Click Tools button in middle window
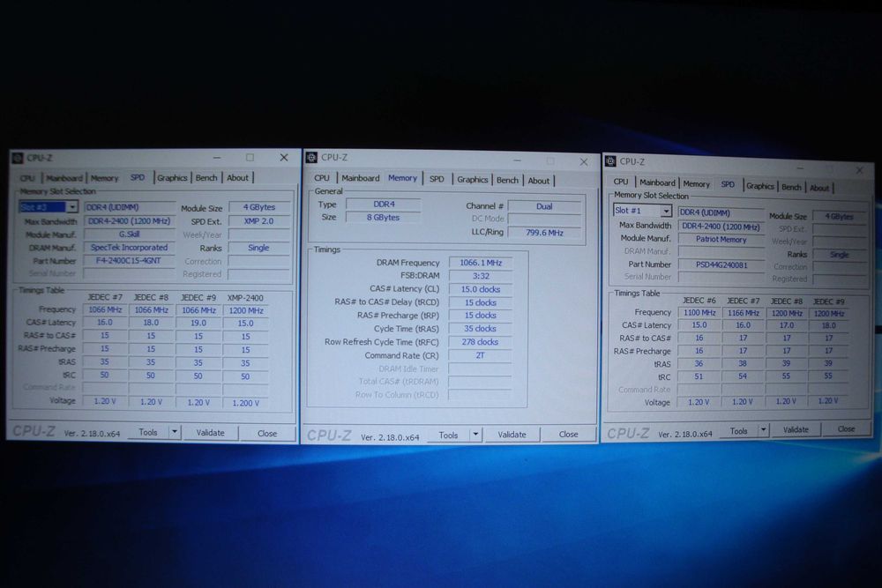 point(448,435)
